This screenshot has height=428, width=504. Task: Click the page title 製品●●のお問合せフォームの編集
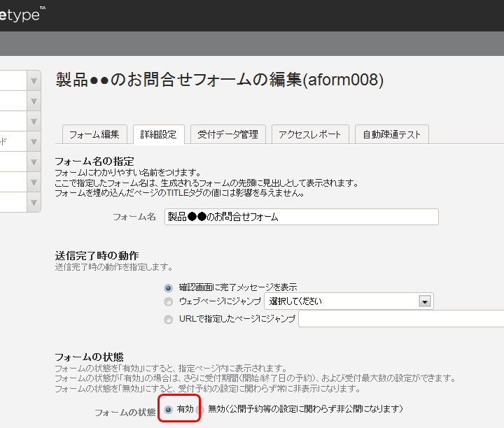[220, 80]
